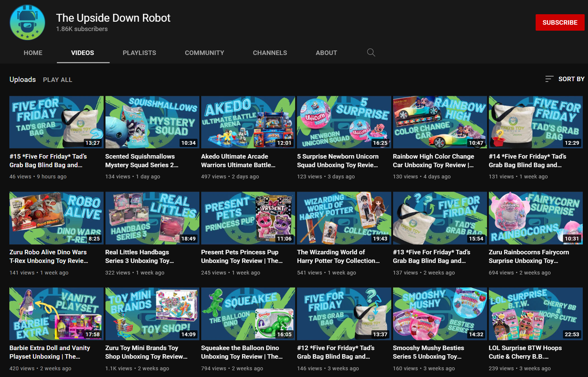
Task: Open Robo Alive Dino Wars thumbnail
Action: 56,218
